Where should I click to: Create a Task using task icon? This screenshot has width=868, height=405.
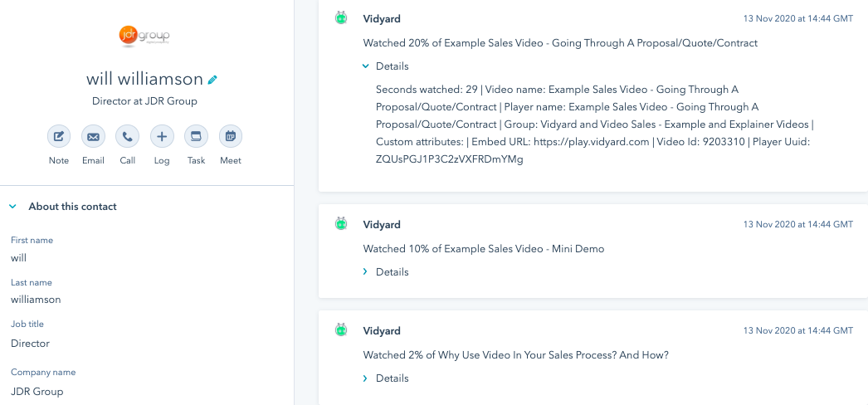pyautogui.click(x=196, y=137)
